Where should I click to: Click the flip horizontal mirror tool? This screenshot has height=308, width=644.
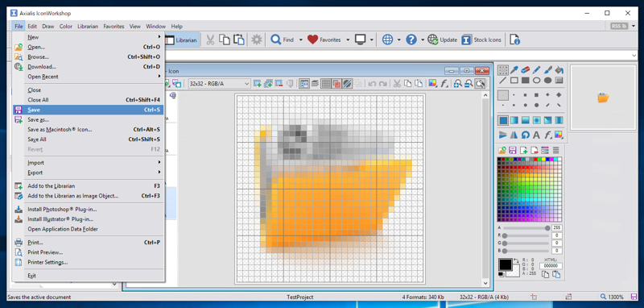click(514, 135)
